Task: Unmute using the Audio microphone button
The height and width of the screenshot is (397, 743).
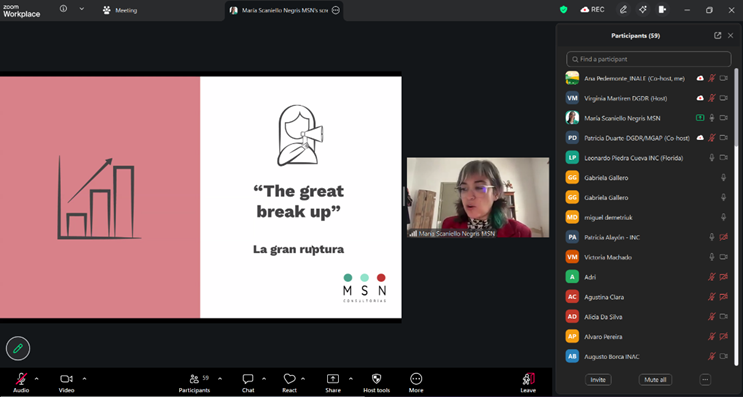Action: 21,383
